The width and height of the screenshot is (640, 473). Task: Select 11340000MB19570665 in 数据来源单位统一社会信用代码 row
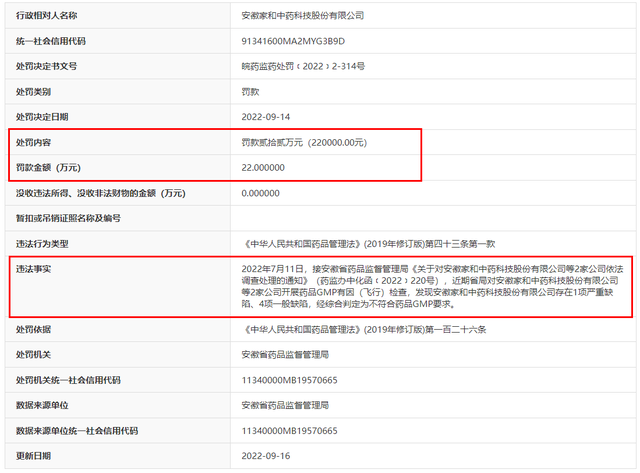pos(289,431)
